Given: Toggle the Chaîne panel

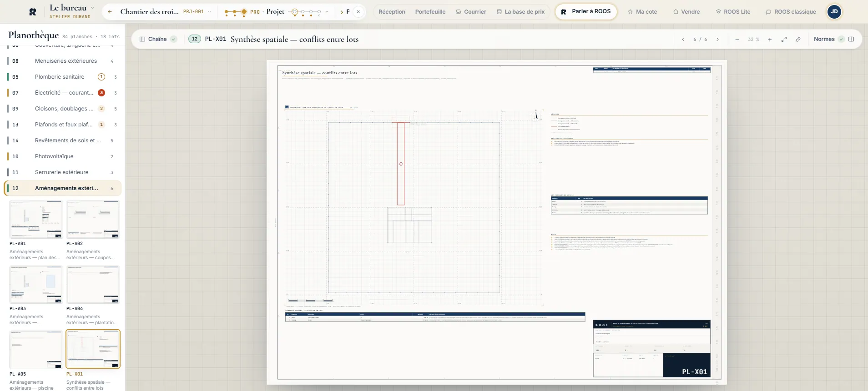Looking at the screenshot, I should point(158,39).
